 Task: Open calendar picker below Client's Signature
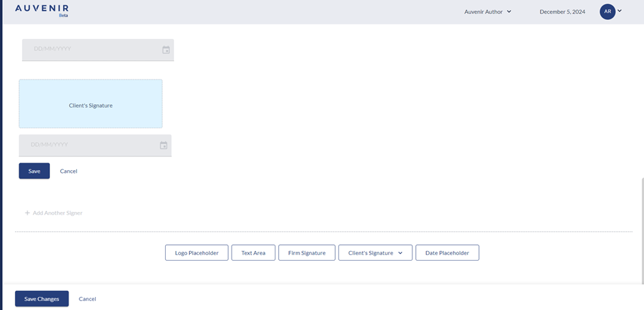[x=163, y=145]
